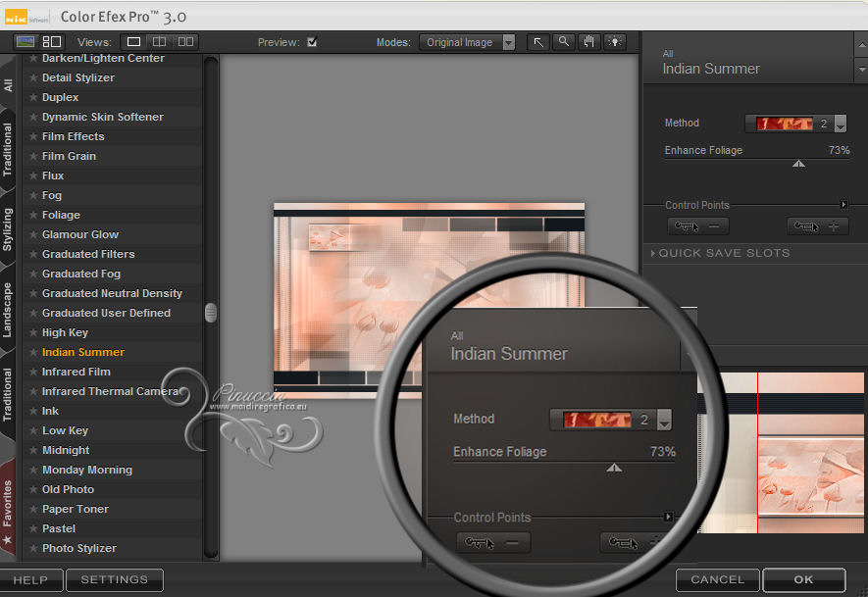This screenshot has width=868, height=597.
Task: Click the Enhance Foliage slider handle
Action: click(798, 164)
